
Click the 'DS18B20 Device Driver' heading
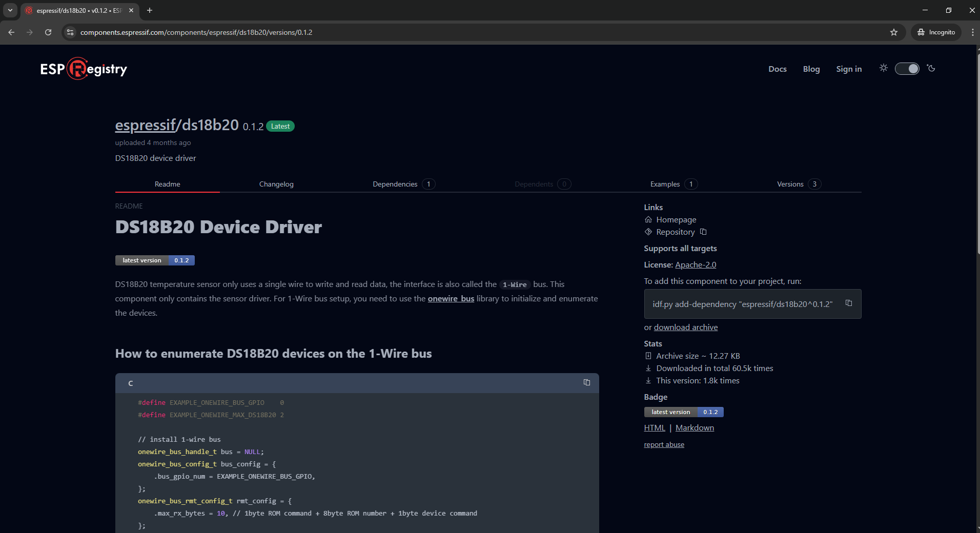click(218, 227)
